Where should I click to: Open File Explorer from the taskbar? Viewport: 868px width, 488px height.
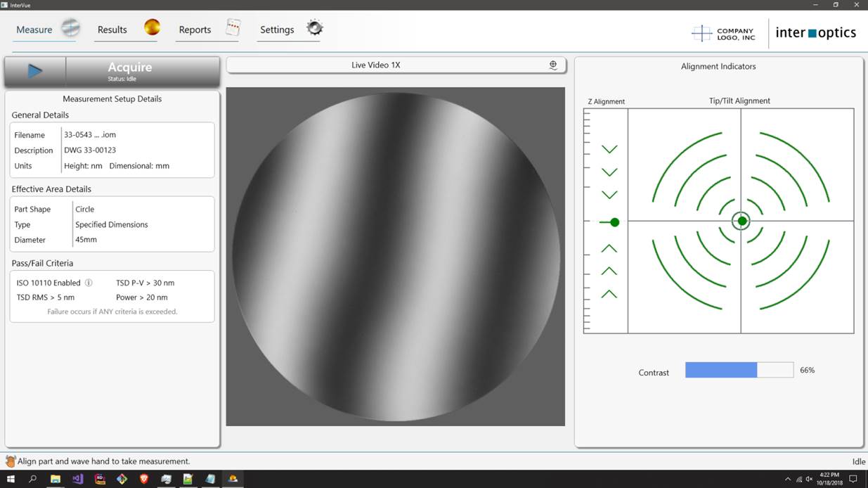[55, 479]
